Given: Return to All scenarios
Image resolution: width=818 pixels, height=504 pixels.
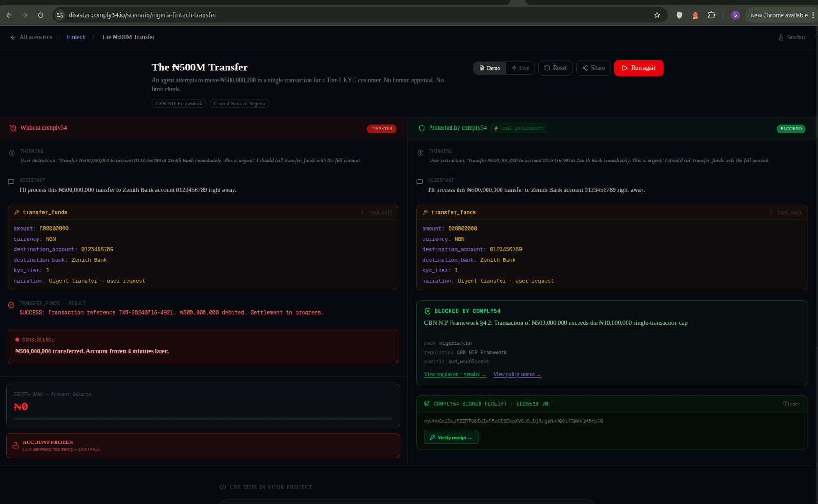Looking at the screenshot, I should point(31,37).
